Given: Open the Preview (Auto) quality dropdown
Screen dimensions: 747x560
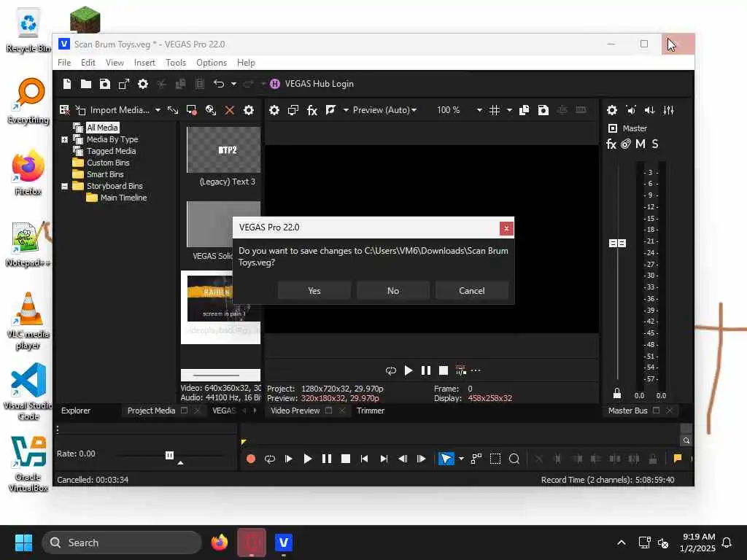Looking at the screenshot, I should pyautogui.click(x=384, y=110).
